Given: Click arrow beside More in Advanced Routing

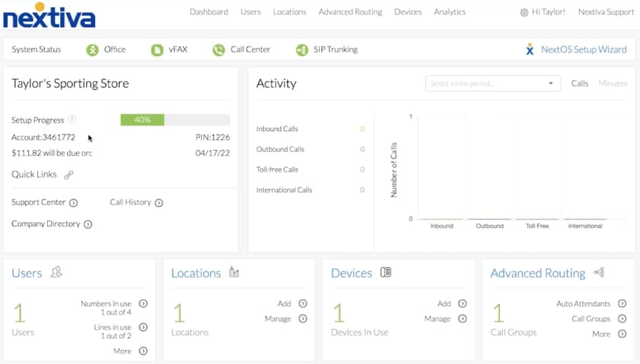Looking at the screenshot, I should pos(622,334).
